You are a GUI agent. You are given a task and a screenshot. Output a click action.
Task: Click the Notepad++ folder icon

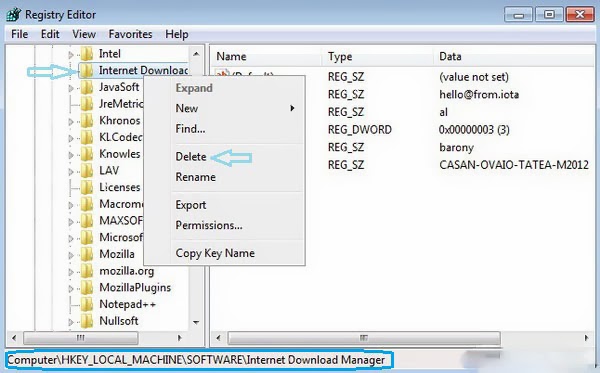click(x=87, y=304)
